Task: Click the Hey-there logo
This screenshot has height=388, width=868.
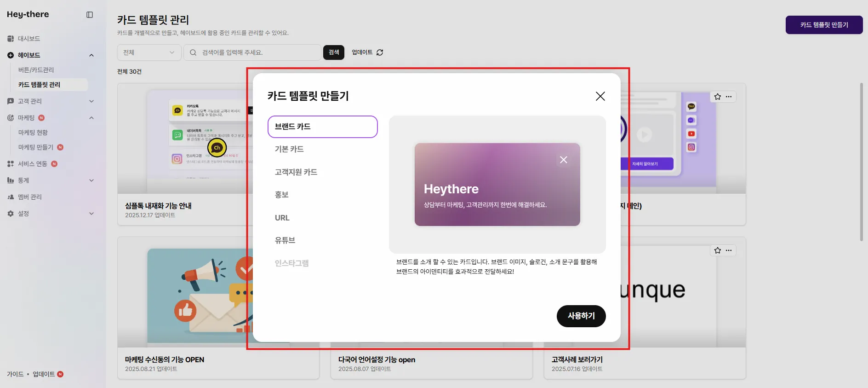Action: click(x=28, y=14)
